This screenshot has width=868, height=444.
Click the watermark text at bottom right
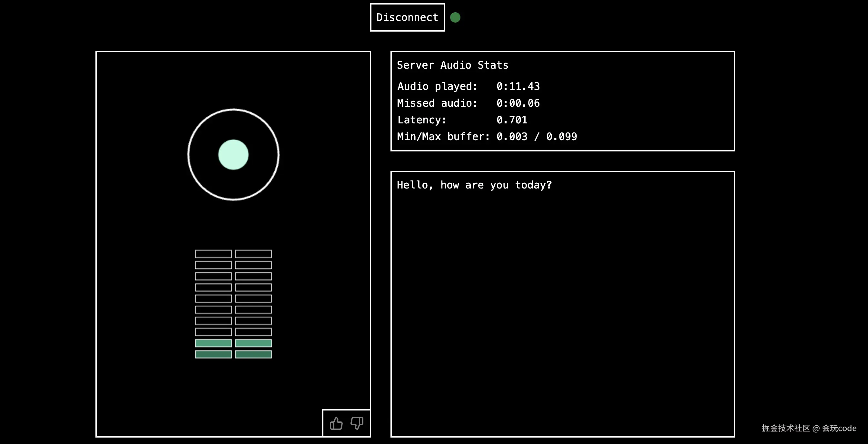[809, 428]
